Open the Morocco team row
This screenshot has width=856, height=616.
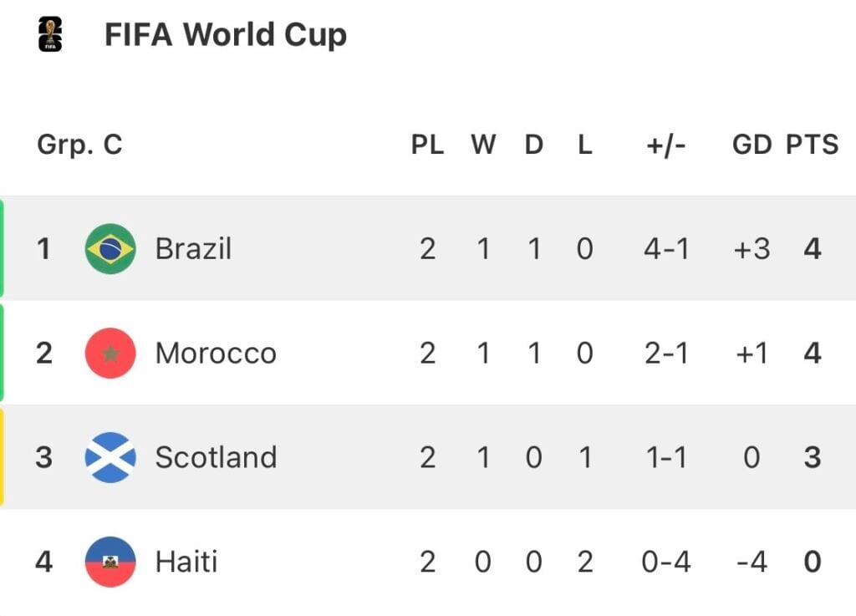pyautogui.click(x=428, y=353)
